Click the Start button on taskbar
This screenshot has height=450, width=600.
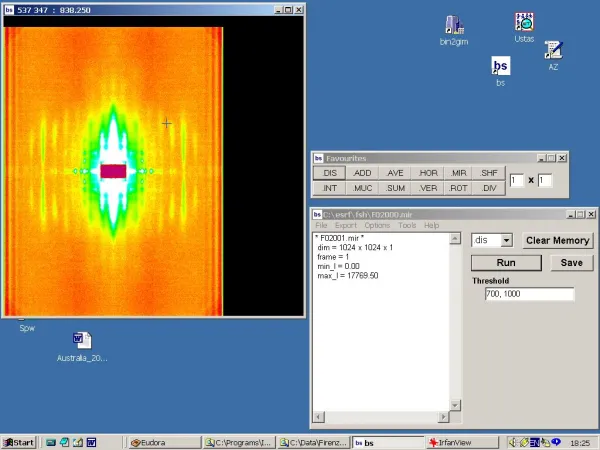(x=18, y=443)
